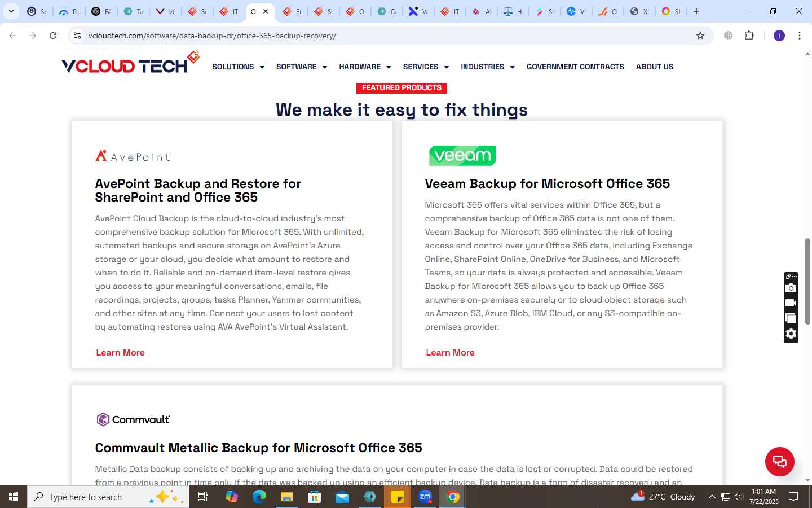Open Zoom from the taskbar
The height and width of the screenshot is (508, 812).
tap(425, 497)
